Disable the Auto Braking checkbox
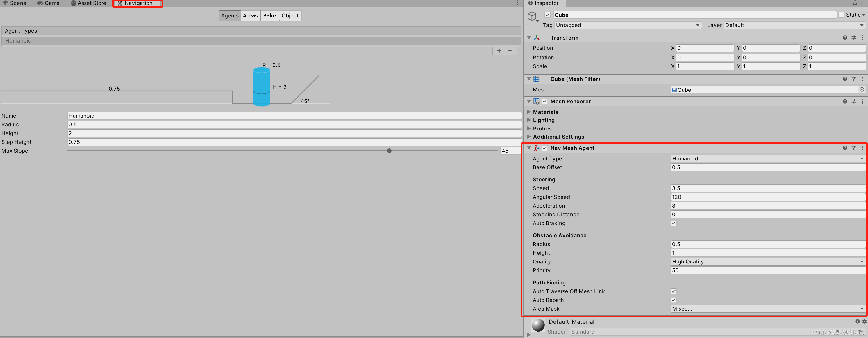The image size is (868, 338). click(x=674, y=223)
